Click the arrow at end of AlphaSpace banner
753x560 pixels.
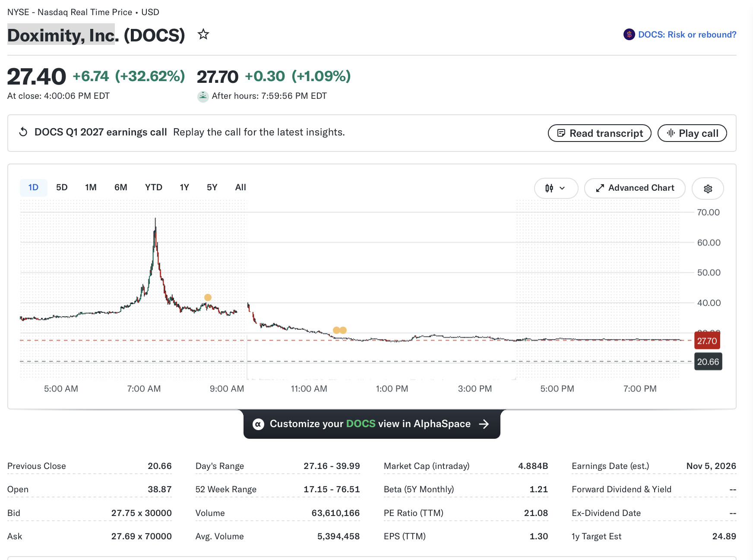pos(484,424)
